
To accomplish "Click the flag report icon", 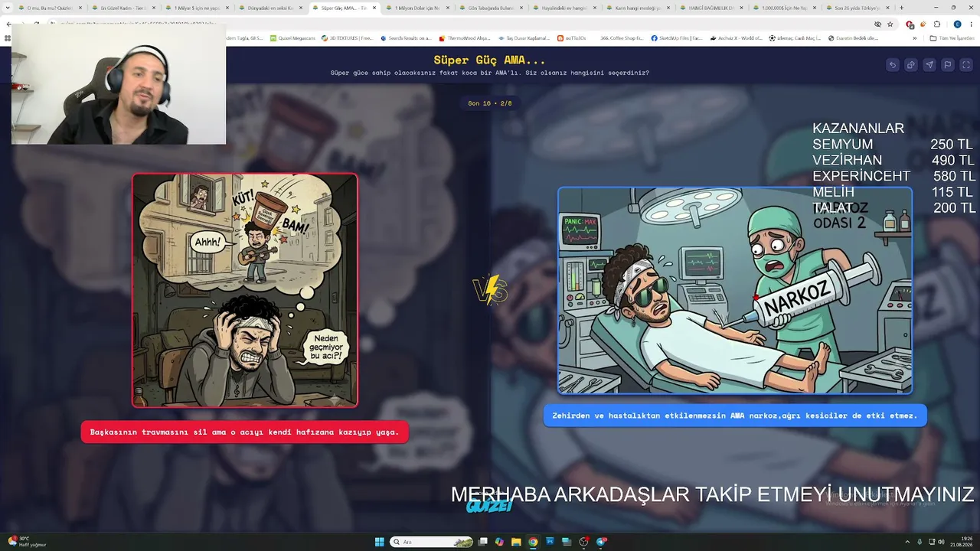I will coord(948,65).
